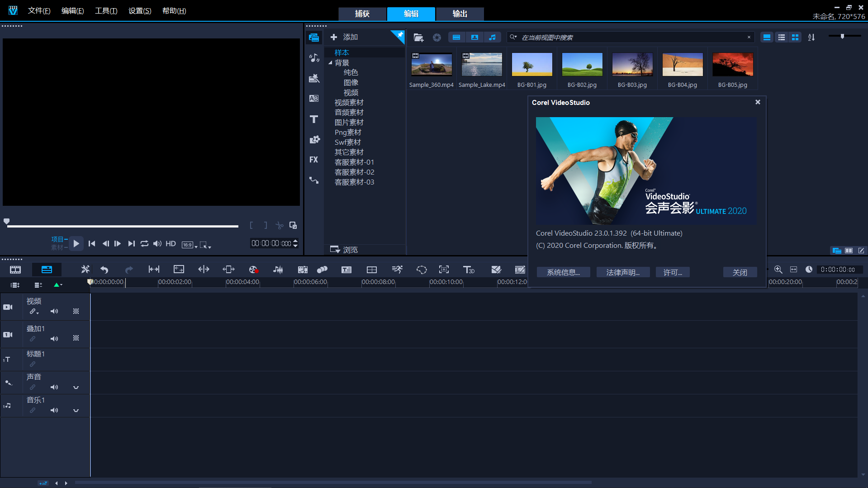The width and height of the screenshot is (868, 488).
Task: Click the preview scrubber bar
Action: 122,226
